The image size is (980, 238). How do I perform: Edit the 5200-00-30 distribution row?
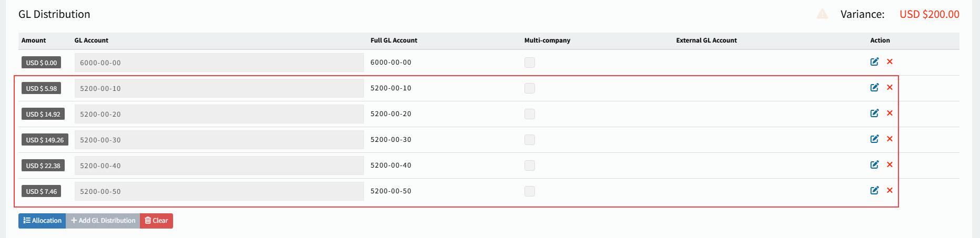[874, 139]
